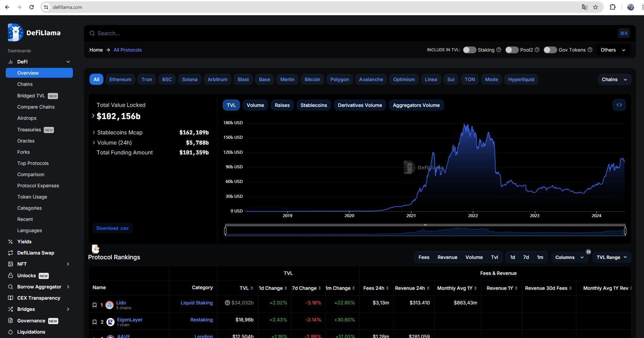
Task: Click the NFT image icon in the sidebar
Action: point(11,264)
